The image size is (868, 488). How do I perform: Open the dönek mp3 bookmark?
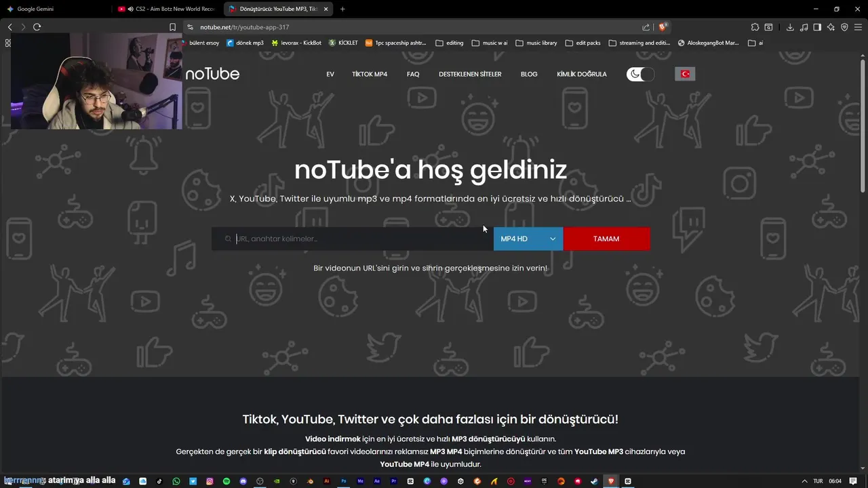point(245,43)
